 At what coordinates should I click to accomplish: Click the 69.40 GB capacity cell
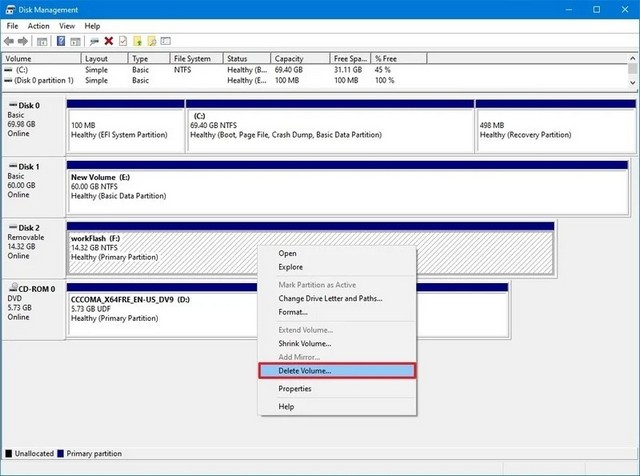[289, 70]
